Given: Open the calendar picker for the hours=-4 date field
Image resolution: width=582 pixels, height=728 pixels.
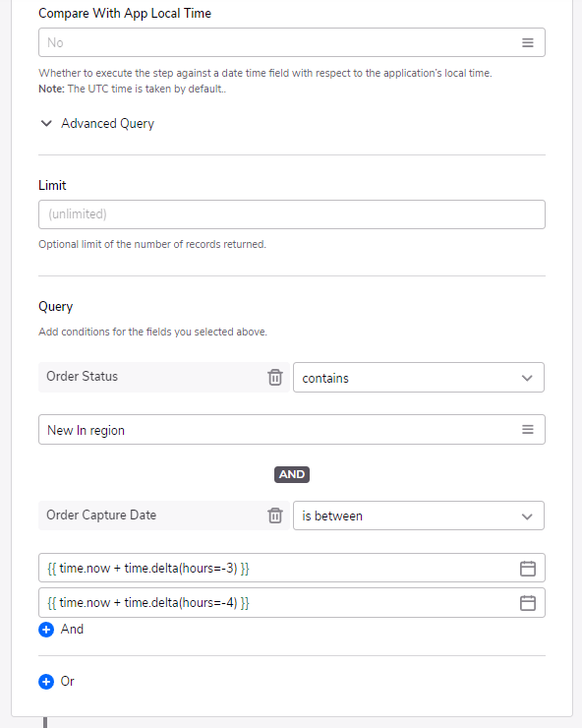Looking at the screenshot, I should [528, 603].
